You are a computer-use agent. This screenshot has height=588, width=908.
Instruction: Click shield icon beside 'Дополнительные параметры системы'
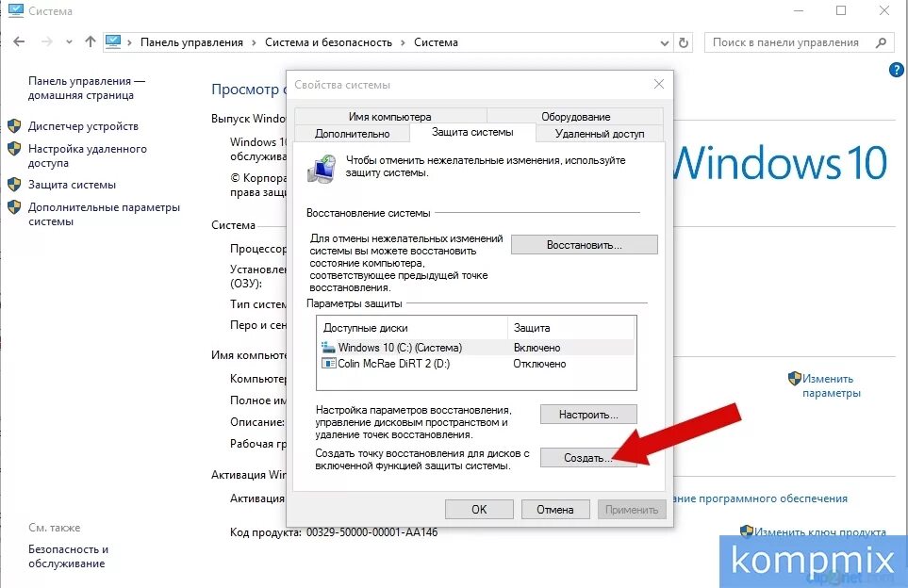(14, 207)
